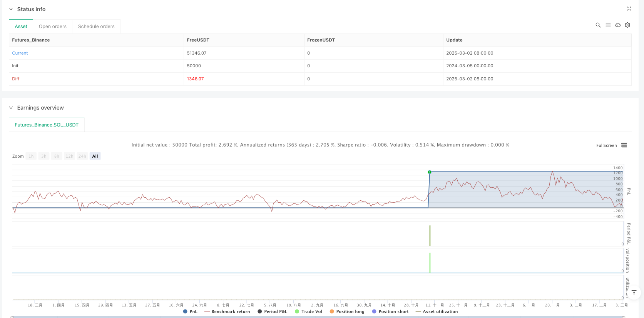
Task: Toggle the Asset utilization legend
Action: point(437,311)
